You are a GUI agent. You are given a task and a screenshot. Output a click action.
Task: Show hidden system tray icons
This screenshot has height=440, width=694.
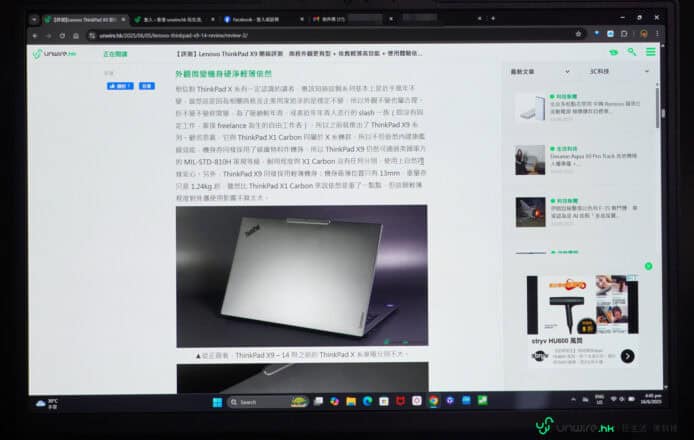coord(573,399)
